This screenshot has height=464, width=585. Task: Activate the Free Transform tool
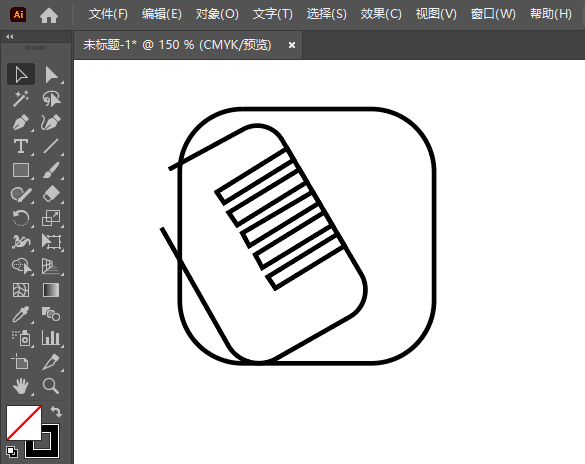tap(51, 242)
